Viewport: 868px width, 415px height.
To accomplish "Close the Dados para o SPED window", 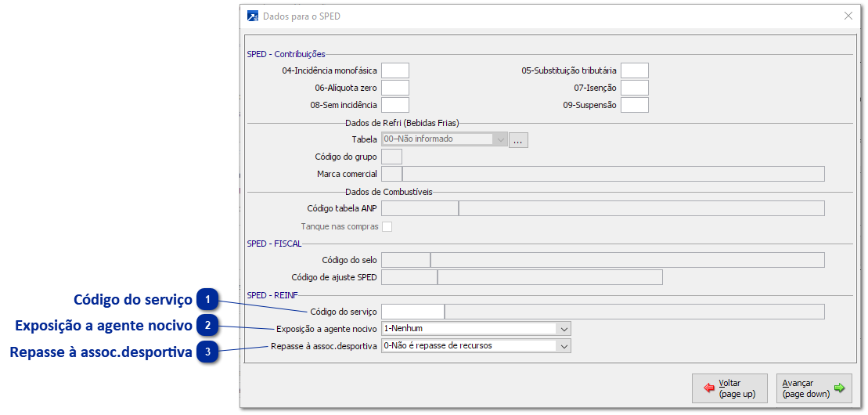I will tap(848, 16).
